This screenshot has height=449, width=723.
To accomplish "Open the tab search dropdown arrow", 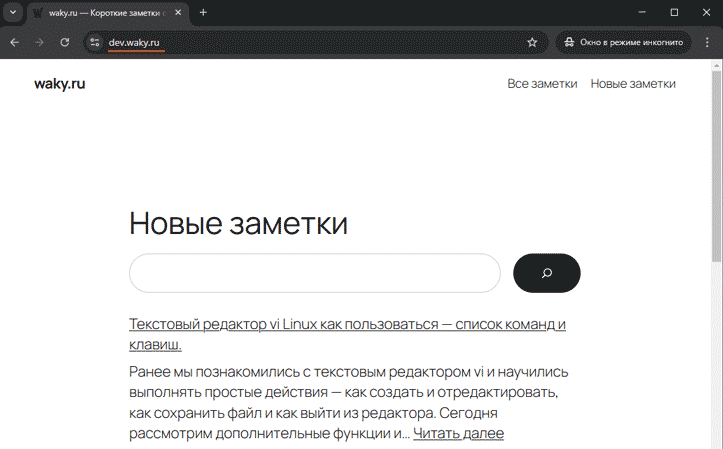I will point(13,12).
